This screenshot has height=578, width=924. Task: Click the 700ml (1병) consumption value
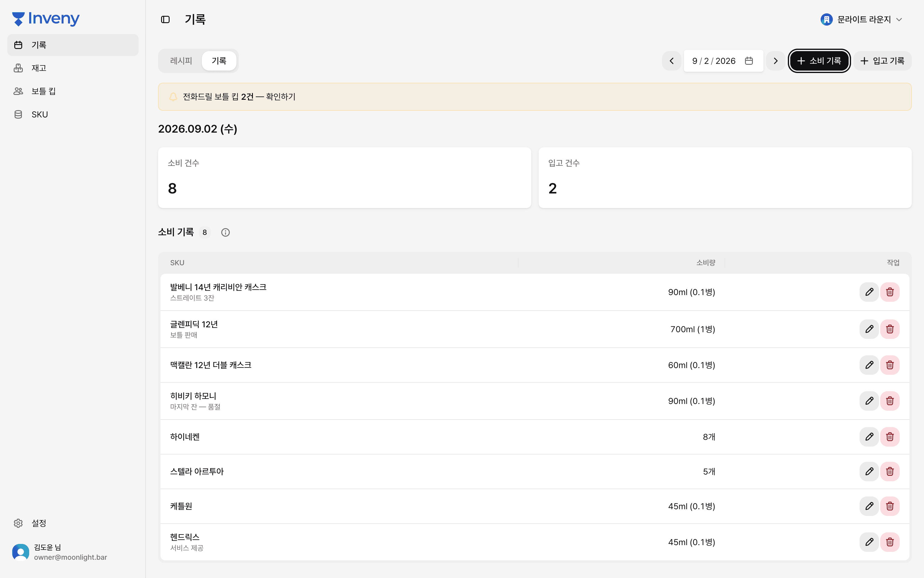(693, 329)
